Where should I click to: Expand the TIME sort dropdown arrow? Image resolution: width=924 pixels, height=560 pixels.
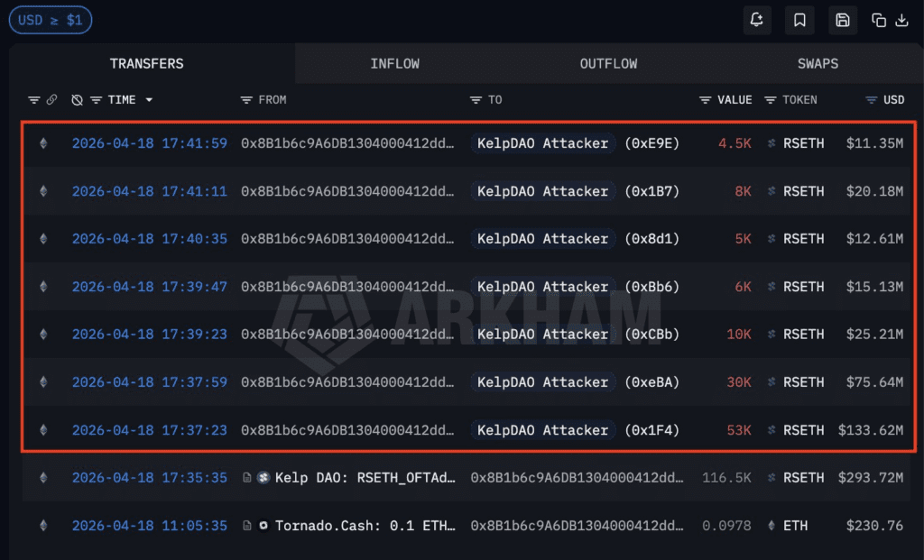(x=149, y=100)
